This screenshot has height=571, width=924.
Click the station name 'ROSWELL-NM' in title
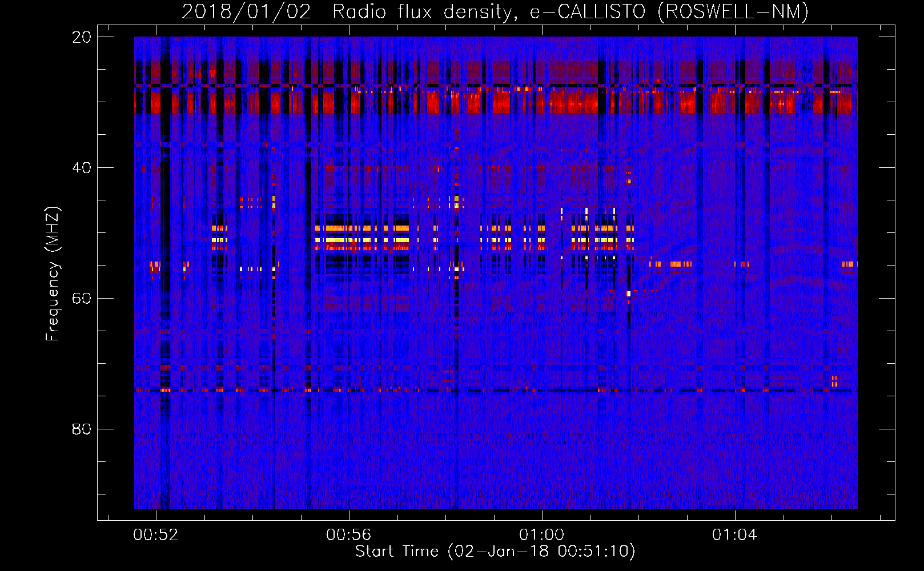click(x=733, y=11)
